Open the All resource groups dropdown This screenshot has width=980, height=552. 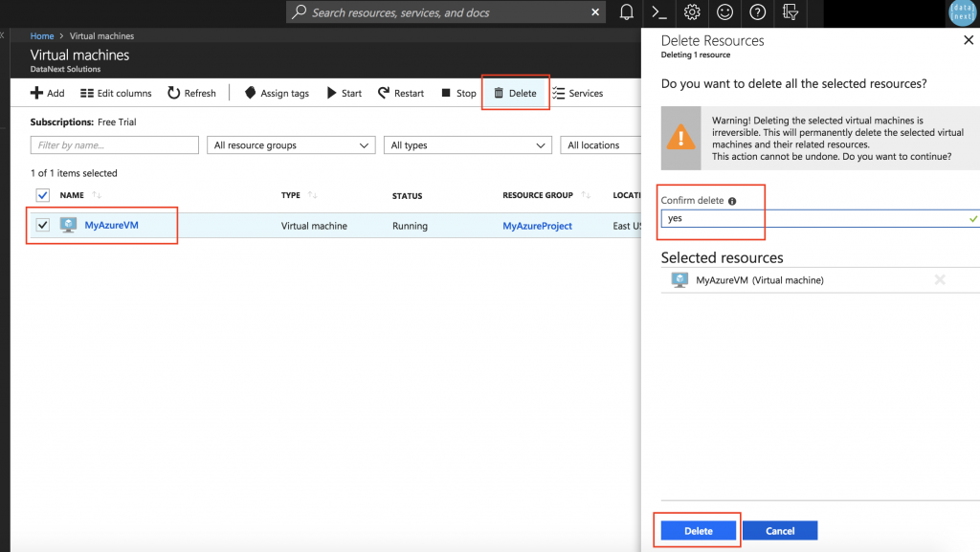point(290,144)
